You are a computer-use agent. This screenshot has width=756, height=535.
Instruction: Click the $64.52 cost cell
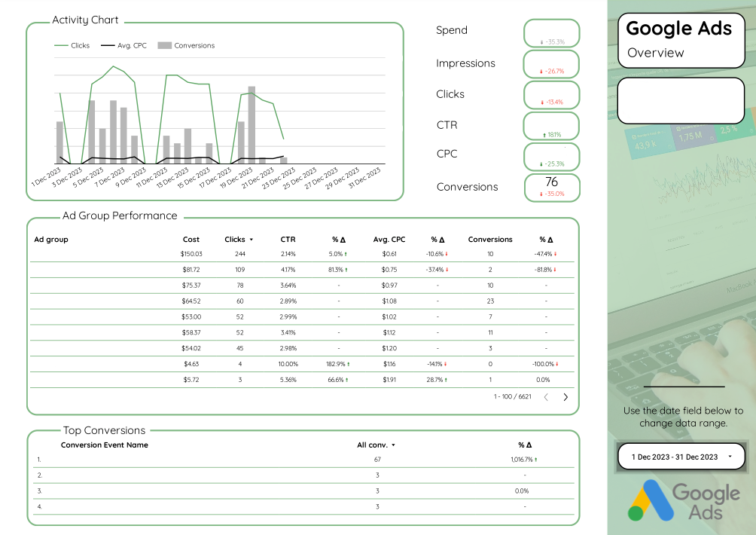pyautogui.click(x=191, y=301)
